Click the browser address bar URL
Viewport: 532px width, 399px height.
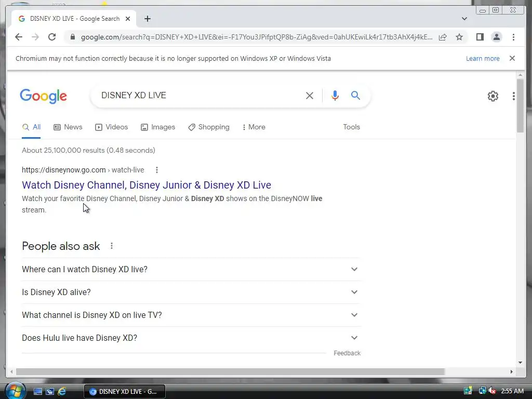click(257, 37)
